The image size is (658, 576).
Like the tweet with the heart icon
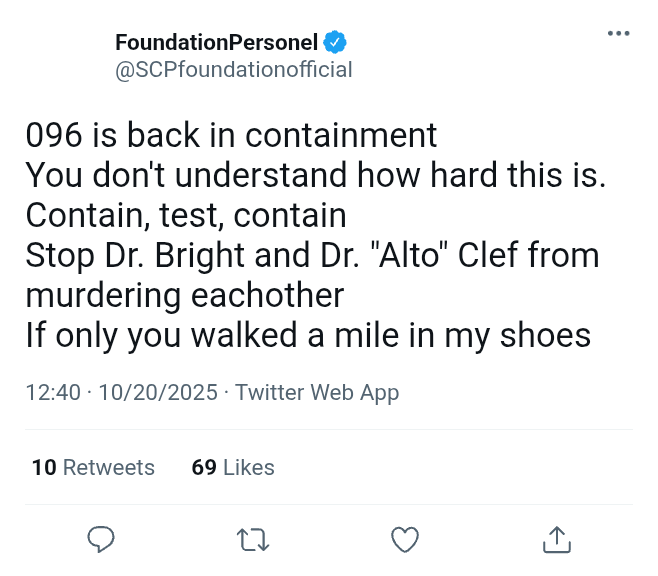404,540
